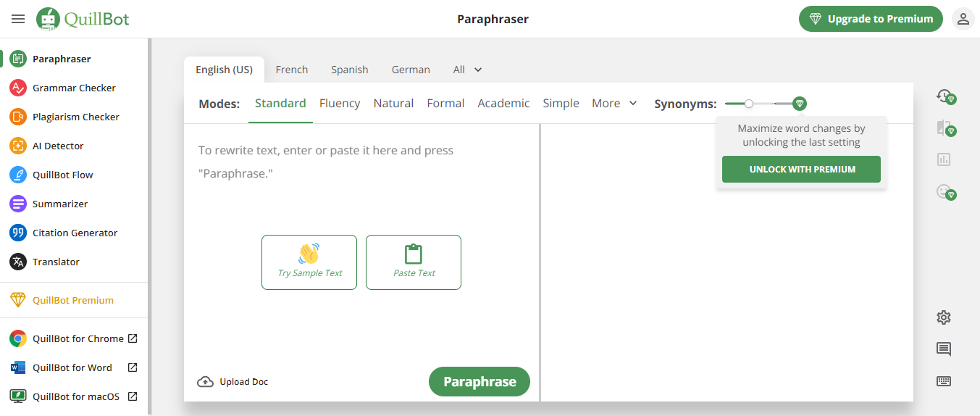980x416 pixels.
Task: Select the Natural mode
Action: click(x=393, y=104)
